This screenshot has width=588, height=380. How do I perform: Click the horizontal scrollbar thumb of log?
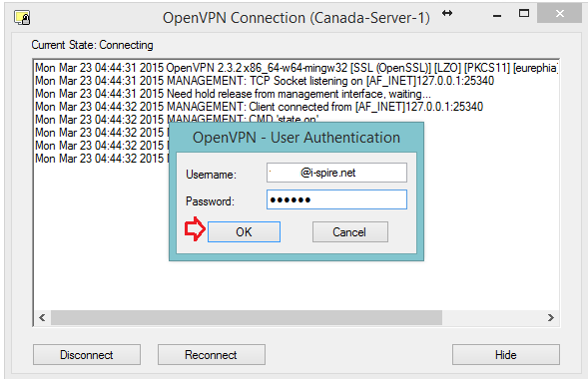247,318
